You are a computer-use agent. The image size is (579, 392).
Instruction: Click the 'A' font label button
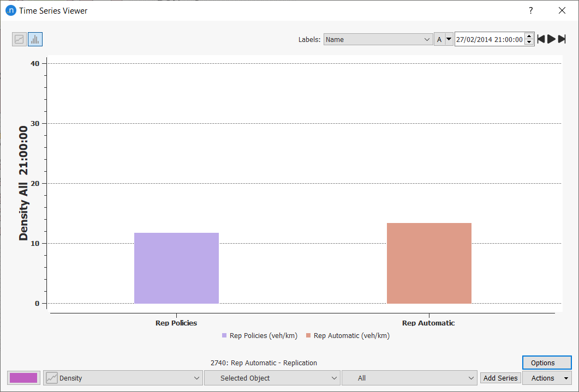(439, 39)
